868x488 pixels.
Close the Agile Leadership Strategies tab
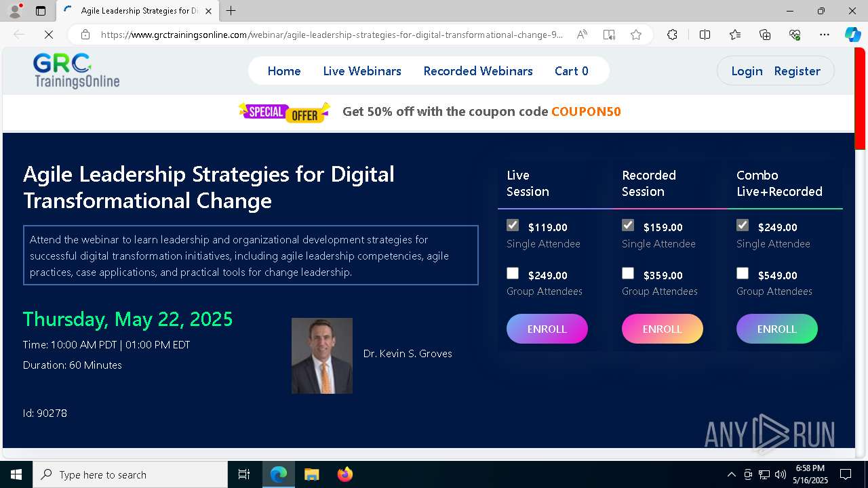click(x=208, y=11)
